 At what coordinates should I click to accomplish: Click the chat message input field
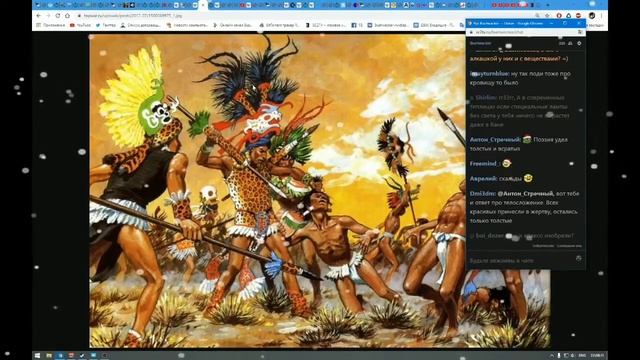tap(522, 260)
